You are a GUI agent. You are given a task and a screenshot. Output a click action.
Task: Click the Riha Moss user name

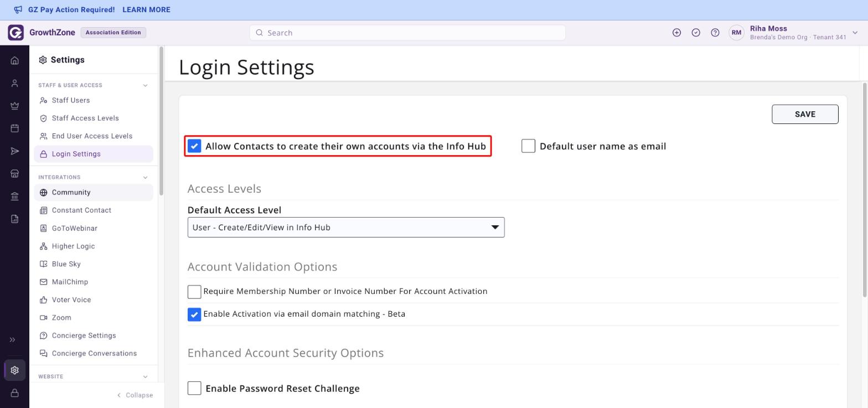pyautogui.click(x=768, y=28)
